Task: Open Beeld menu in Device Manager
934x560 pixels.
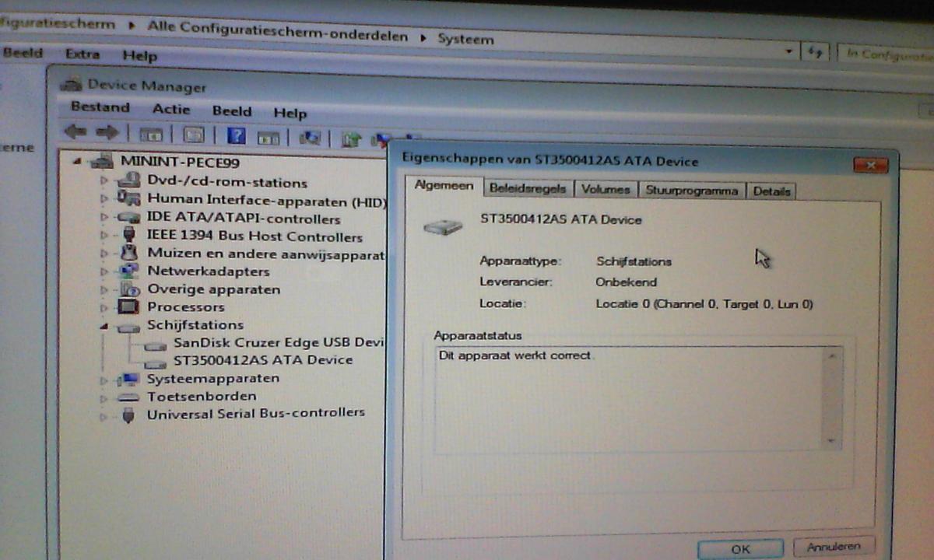Action: click(232, 110)
